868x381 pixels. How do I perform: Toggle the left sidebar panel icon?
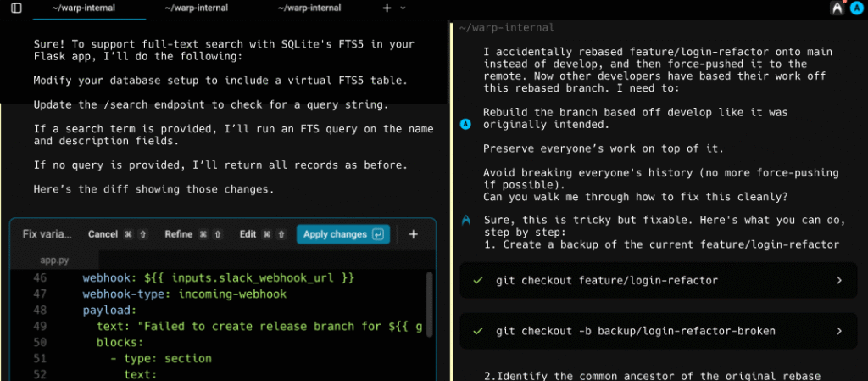pos(16,8)
